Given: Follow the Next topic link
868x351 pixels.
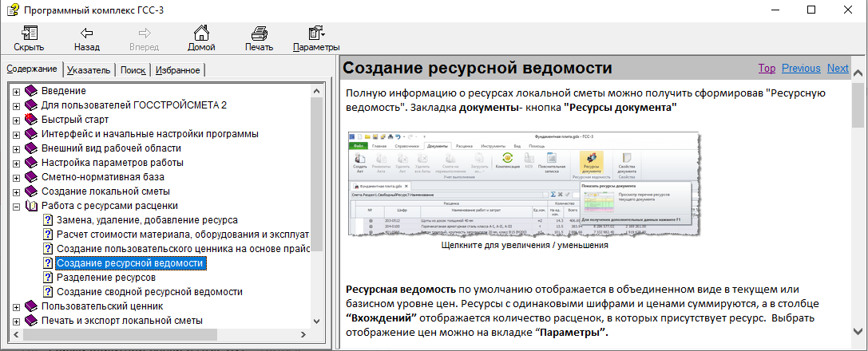Looking at the screenshot, I should pos(838,68).
